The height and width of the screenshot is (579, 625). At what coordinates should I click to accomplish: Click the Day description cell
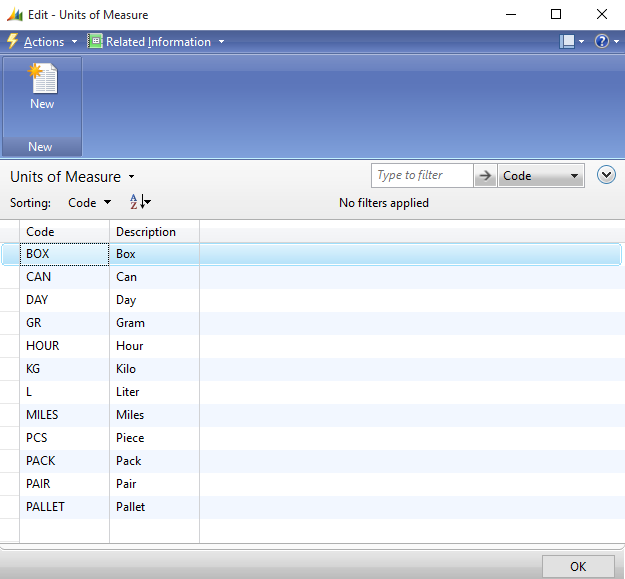[x=155, y=300]
